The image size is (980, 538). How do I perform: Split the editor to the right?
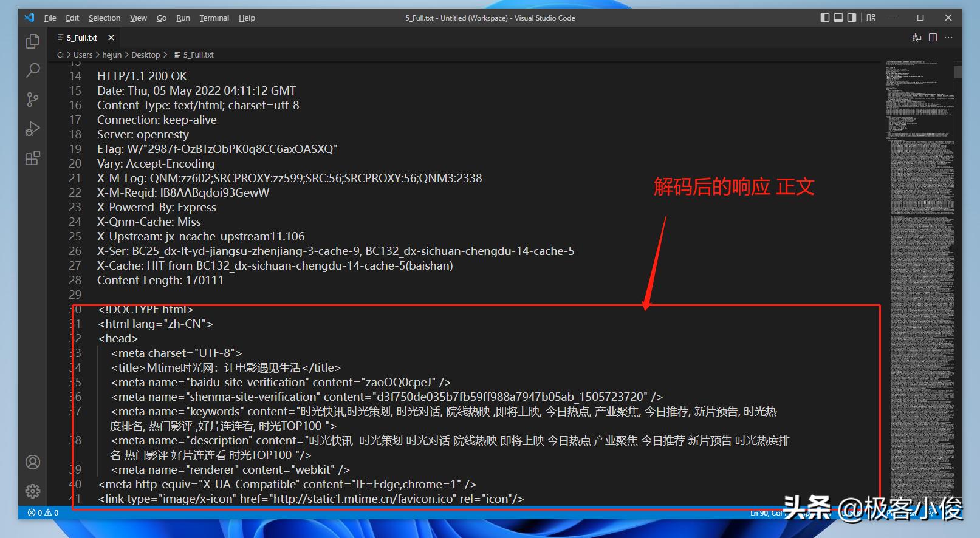pyautogui.click(x=933, y=38)
